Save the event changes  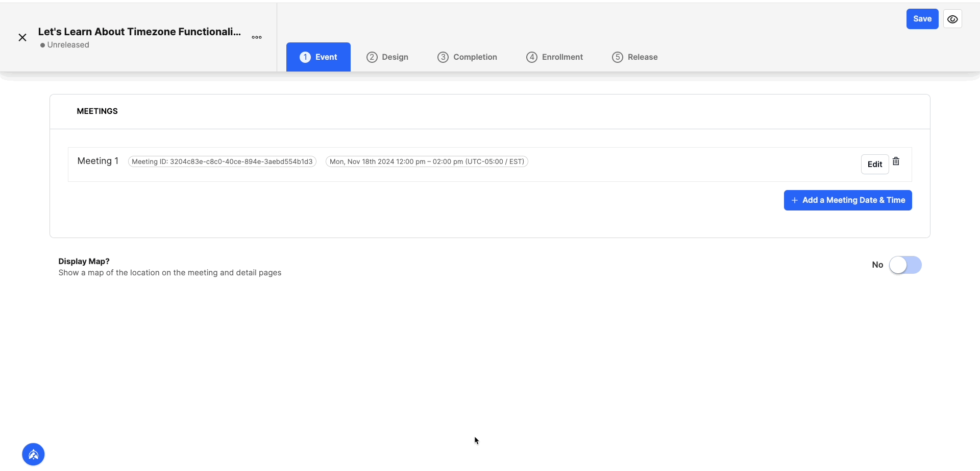[x=922, y=19]
